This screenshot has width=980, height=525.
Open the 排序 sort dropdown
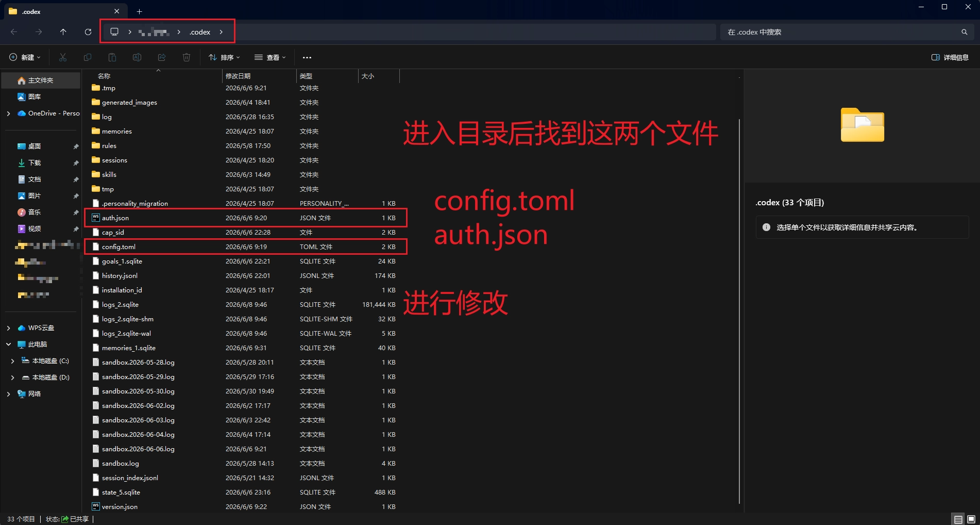pos(224,57)
